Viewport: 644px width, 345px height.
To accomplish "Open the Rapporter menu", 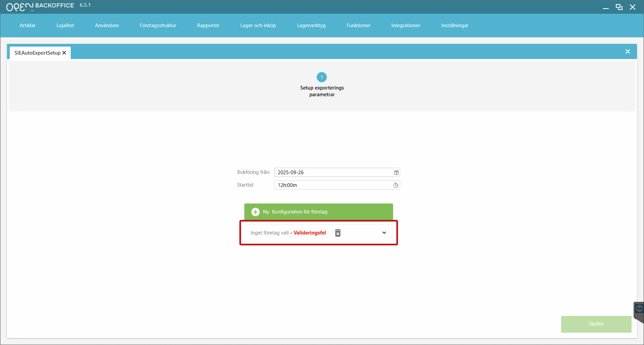I will [208, 26].
